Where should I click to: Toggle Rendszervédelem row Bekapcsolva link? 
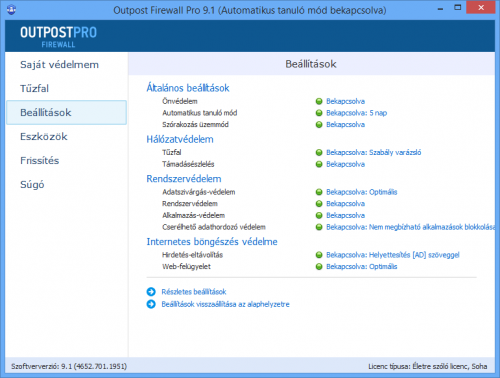tap(345, 204)
